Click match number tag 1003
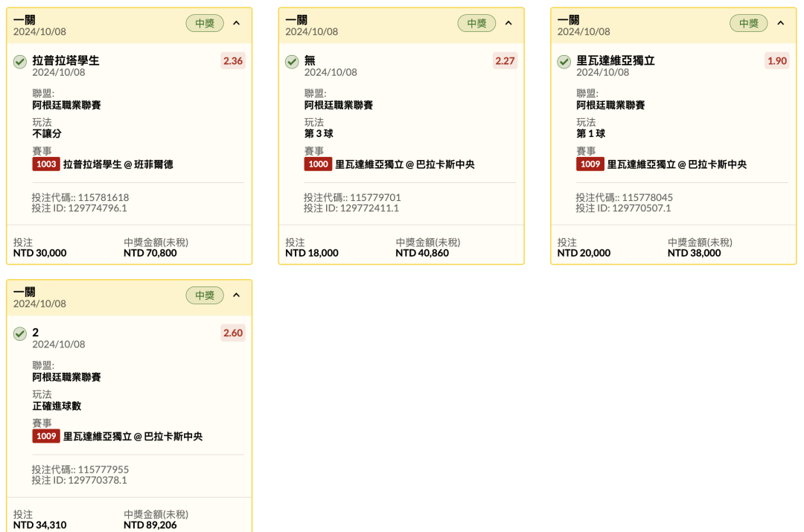Screen dimensions: 804x532 coord(46,164)
